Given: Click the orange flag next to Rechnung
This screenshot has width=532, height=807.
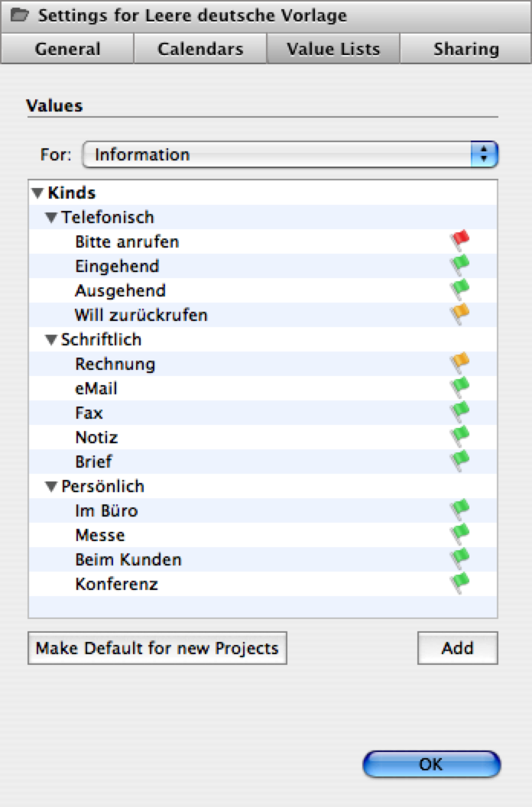Looking at the screenshot, I should tap(460, 362).
